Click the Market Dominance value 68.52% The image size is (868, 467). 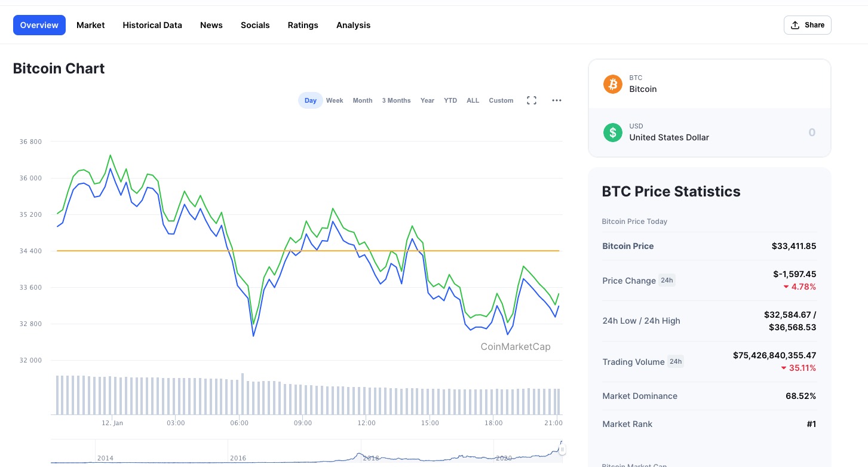tap(801, 396)
